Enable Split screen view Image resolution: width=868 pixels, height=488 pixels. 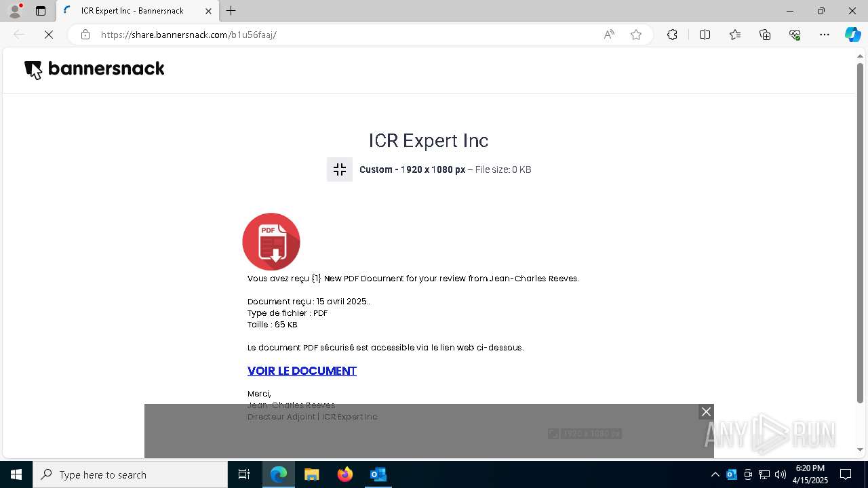[705, 35]
